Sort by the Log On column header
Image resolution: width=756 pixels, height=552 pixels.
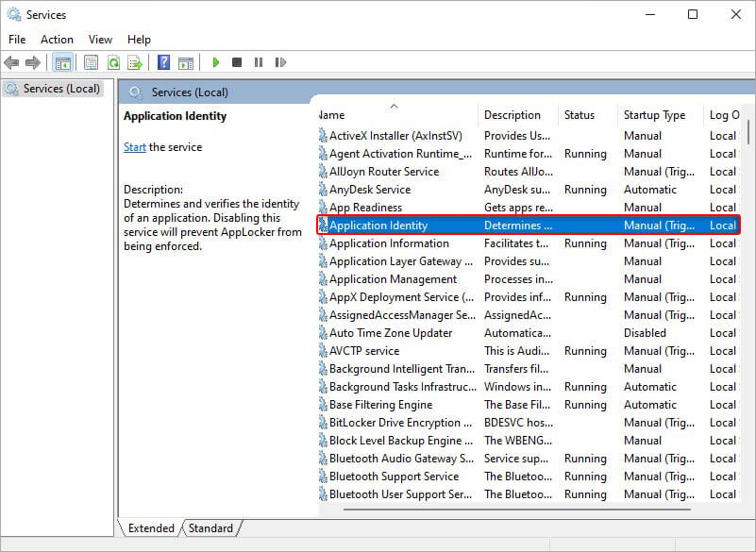[x=723, y=115]
